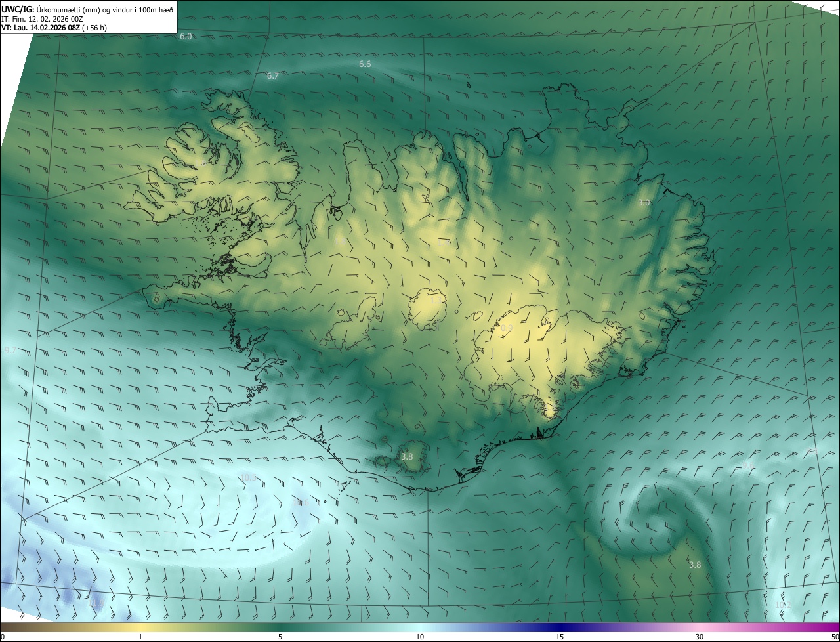Select the 9.7 value label
The image size is (840, 642).
[10, 351]
